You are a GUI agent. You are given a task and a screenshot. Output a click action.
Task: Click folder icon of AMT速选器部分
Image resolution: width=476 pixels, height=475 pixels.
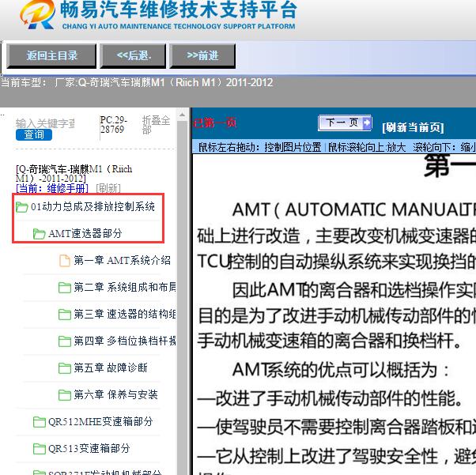point(40,234)
